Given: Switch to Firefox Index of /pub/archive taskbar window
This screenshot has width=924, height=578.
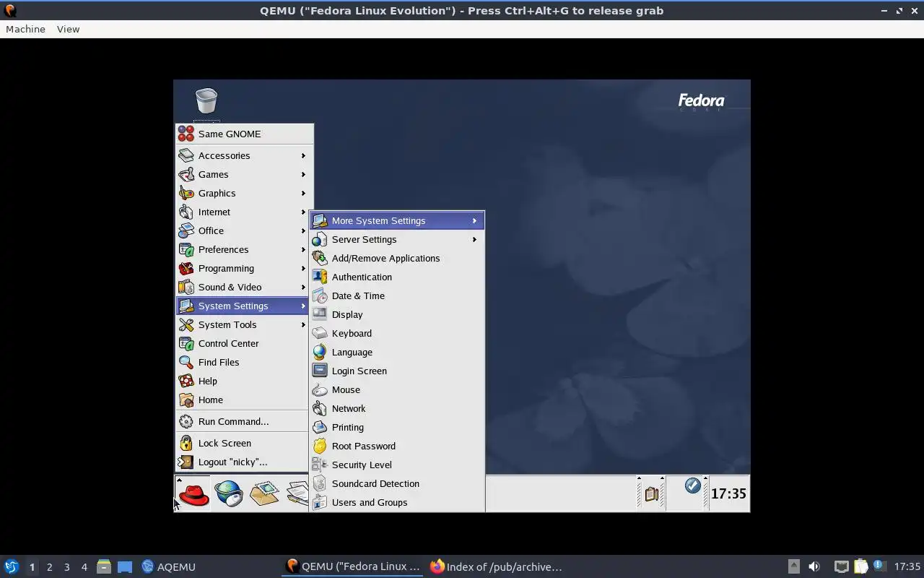Looking at the screenshot, I should coord(496,566).
